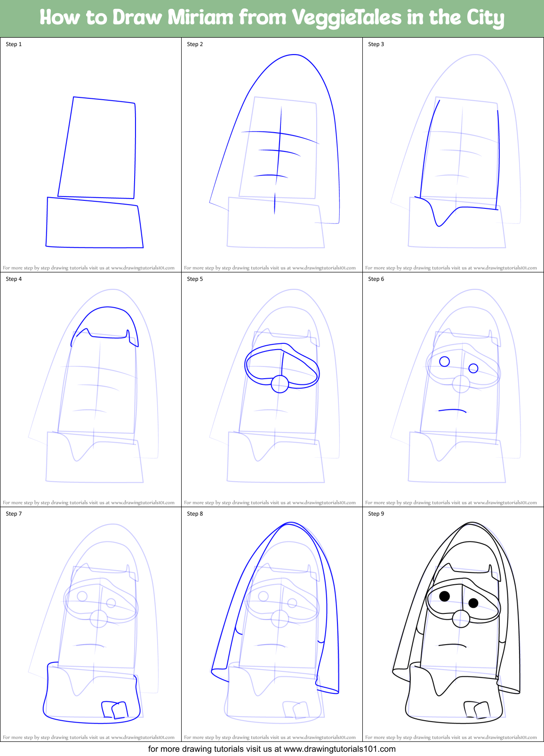Open the Step 4 drawing thumbnail
The height and width of the screenshot is (756, 544).
[91, 390]
